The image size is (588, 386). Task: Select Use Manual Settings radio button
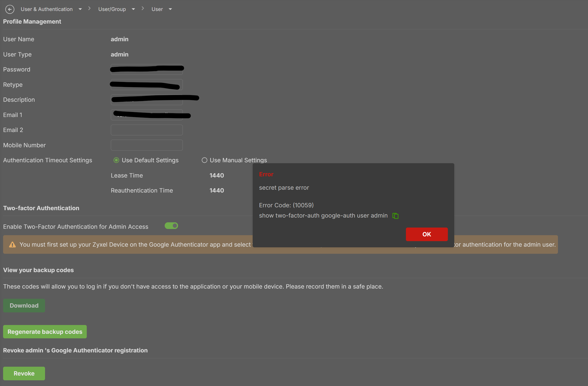point(204,160)
